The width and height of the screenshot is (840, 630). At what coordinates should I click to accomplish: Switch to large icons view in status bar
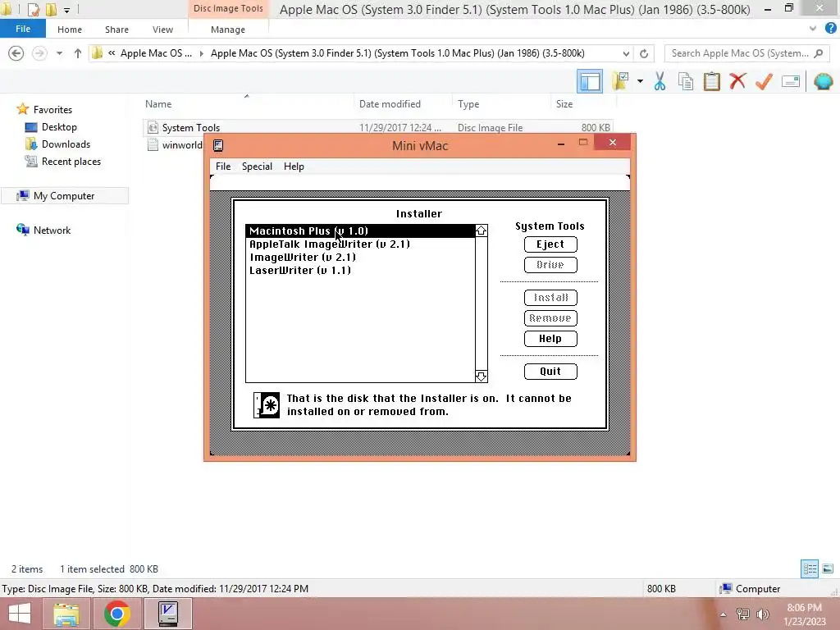click(828, 568)
